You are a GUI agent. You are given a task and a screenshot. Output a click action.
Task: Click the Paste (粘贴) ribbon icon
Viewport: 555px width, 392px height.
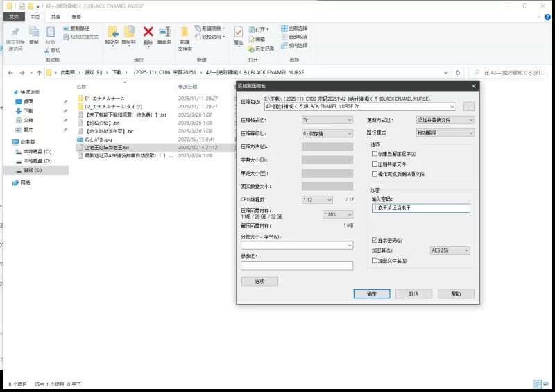(50, 32)
